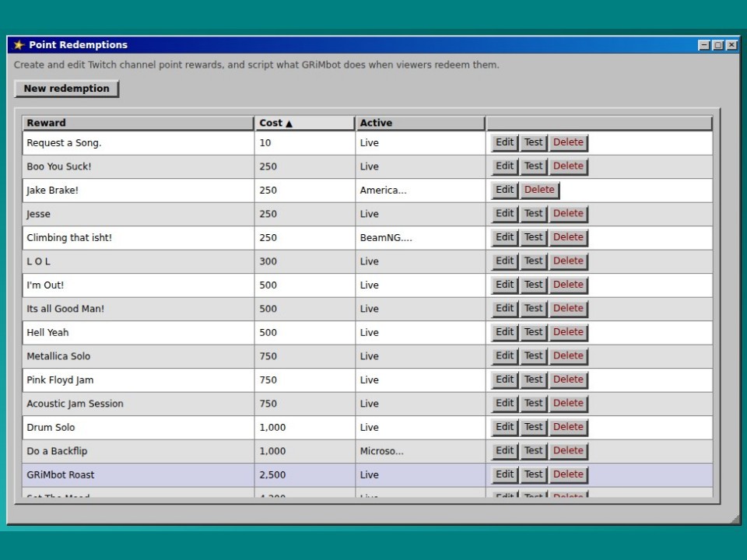The width and height of the screenshot is (747, 560).
Task: Test the Pink Floyd Jam redemption
Action: coord(534,380)
